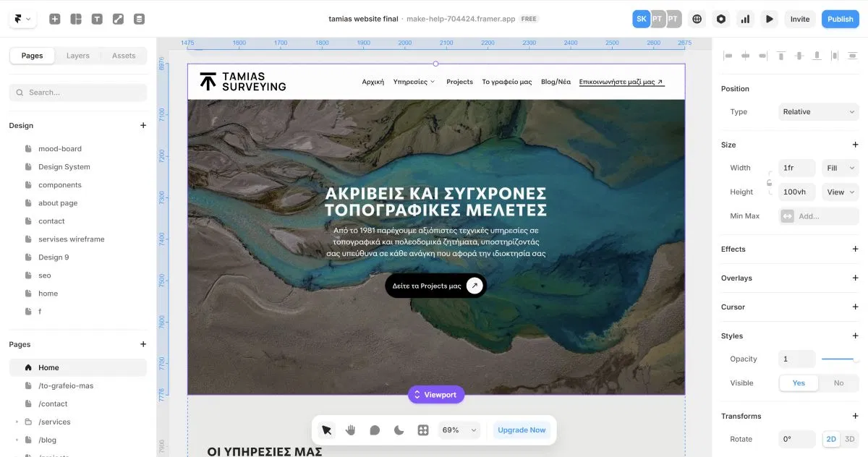Viewport: 868px width, 457px height.
Task: Add a new page in Pages section
Action: pyautogui.click(x=143, y=344)
